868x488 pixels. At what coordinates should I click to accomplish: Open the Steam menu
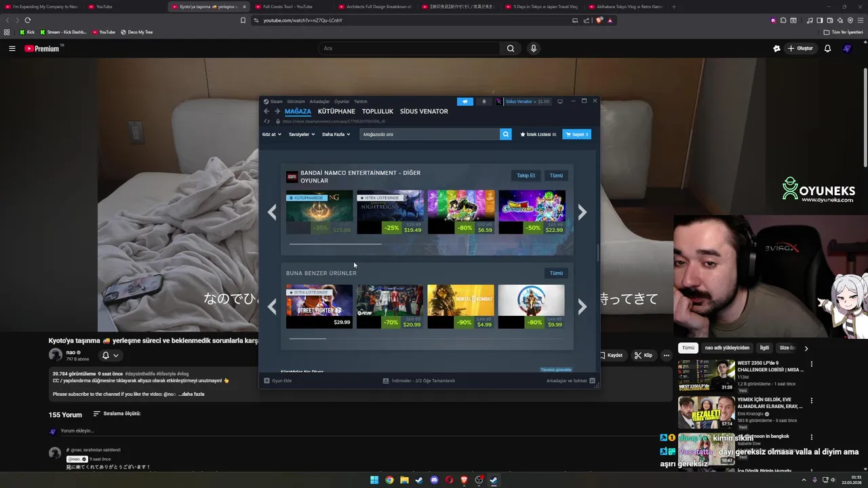click(273, 102)
